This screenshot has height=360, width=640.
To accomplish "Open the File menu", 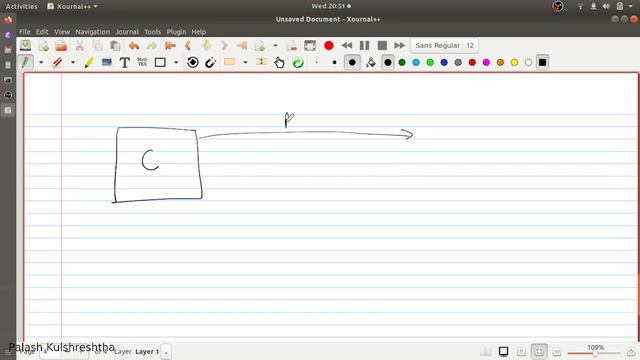I will (x=24, y=31).
